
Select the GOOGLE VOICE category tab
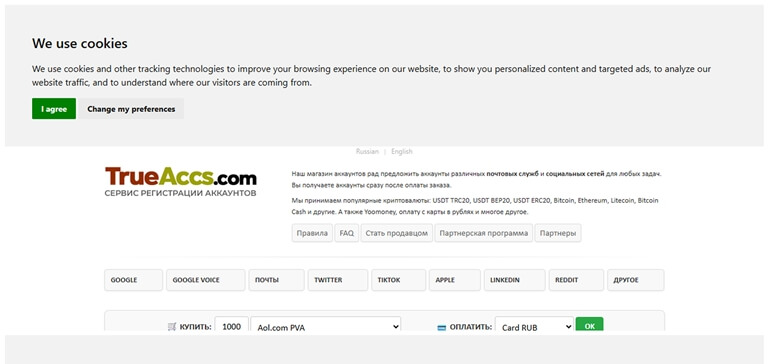pos(206,280)
